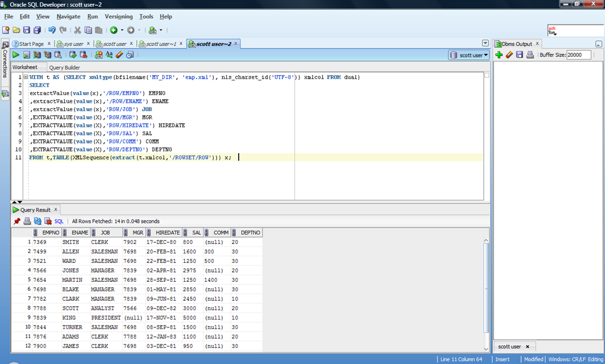Click the green Back navigation button

pyautogui.click(x=114, y=30)
